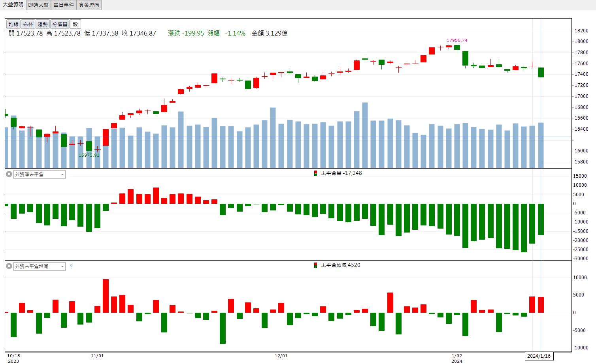This screenshot has width=596, height=364.
Task: Expand the 外資未平倉增減 indicator dropdown
Action: tap(40, 266)
